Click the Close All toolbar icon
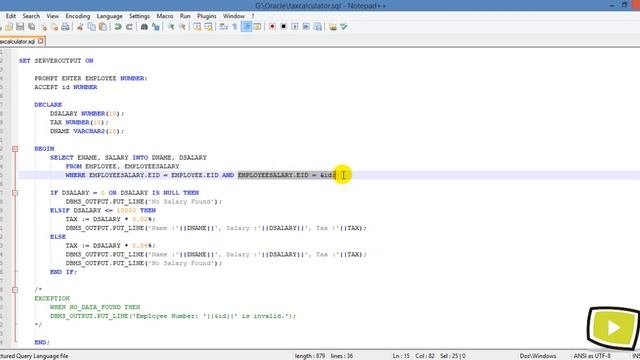The image size is (640, 360). [x=54, y=27]
